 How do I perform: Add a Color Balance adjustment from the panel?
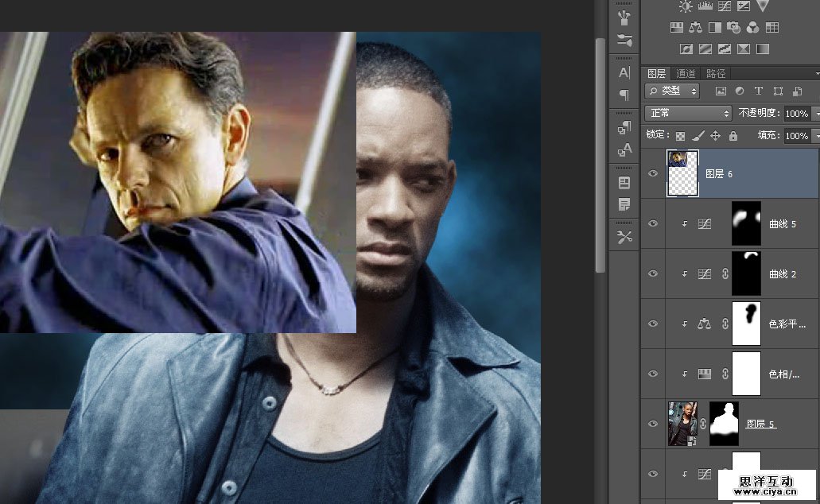tap(696, 27)
